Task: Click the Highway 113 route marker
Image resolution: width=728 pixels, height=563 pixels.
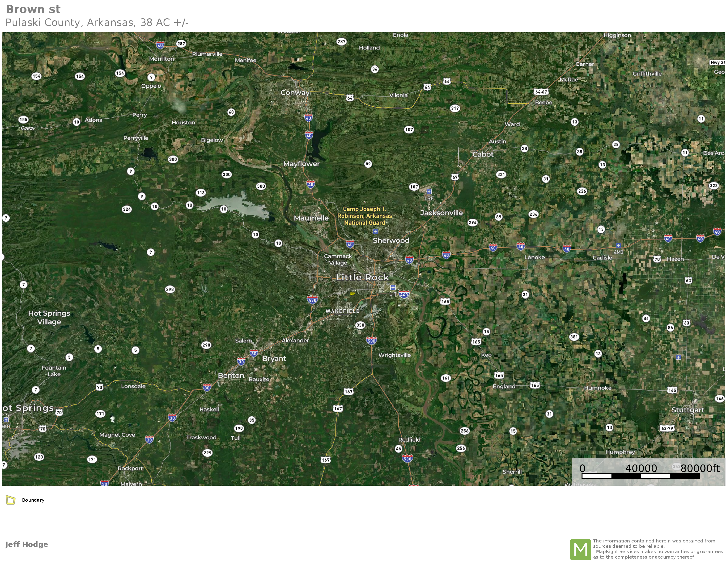Action: (201, 193)
